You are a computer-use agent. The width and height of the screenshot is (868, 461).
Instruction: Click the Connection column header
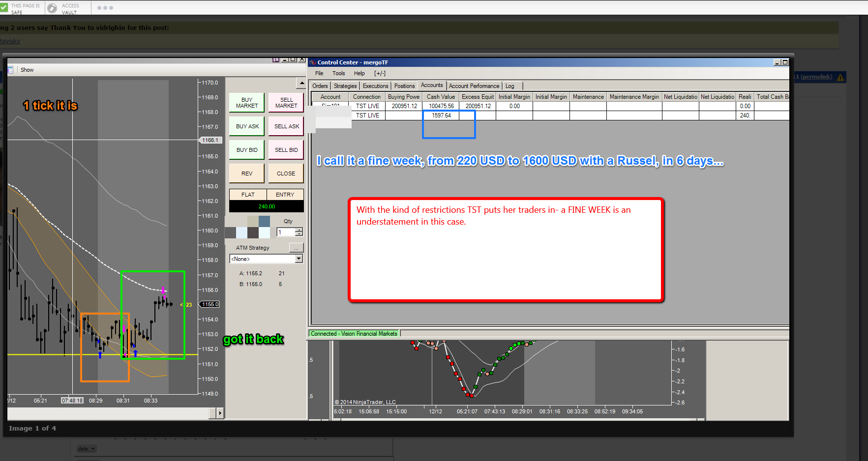367,97
